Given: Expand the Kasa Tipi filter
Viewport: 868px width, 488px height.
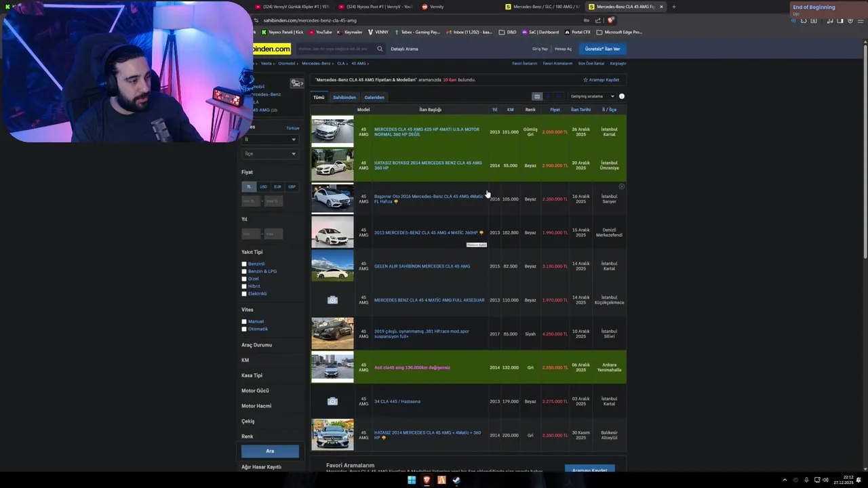Looking at the screenshot, I should [252, 375].
